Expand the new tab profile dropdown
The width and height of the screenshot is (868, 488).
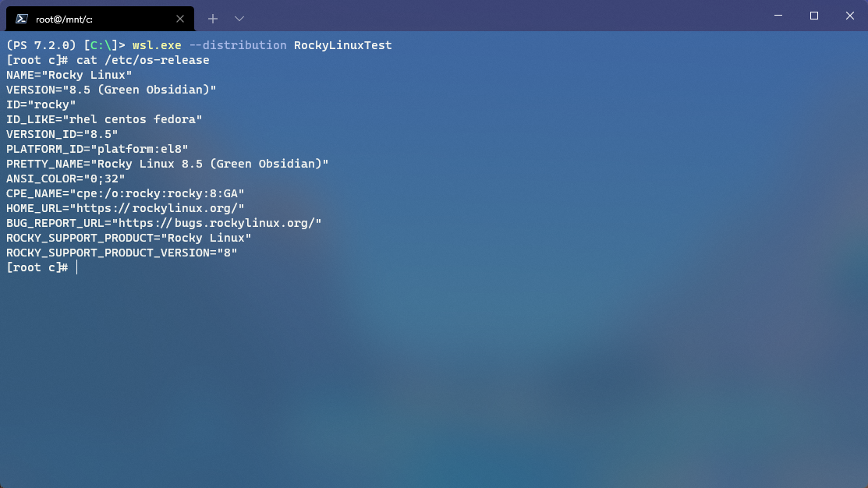coord(239,18)
